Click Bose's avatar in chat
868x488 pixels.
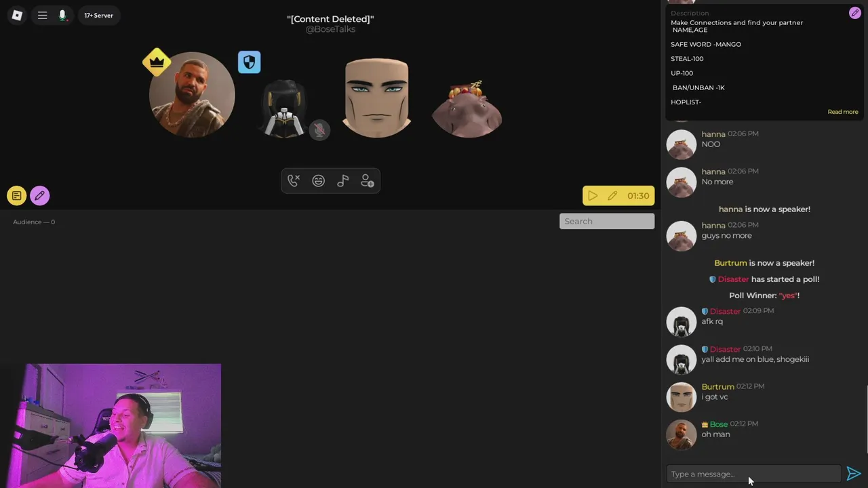click(x=682, y=434)
